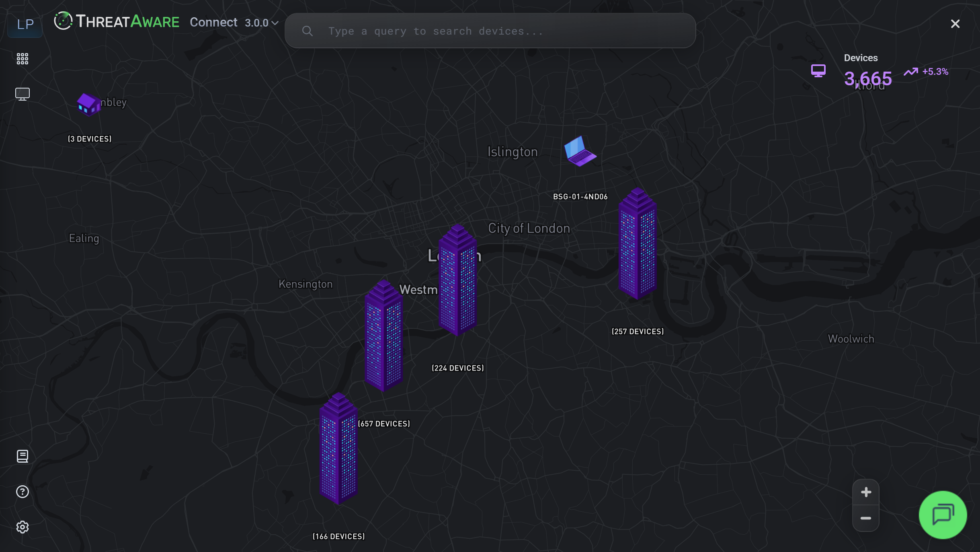The width and height of the screenshot is (980, 552).
Task: Click the purple Devices monitor icon
Action: (818, 71)
